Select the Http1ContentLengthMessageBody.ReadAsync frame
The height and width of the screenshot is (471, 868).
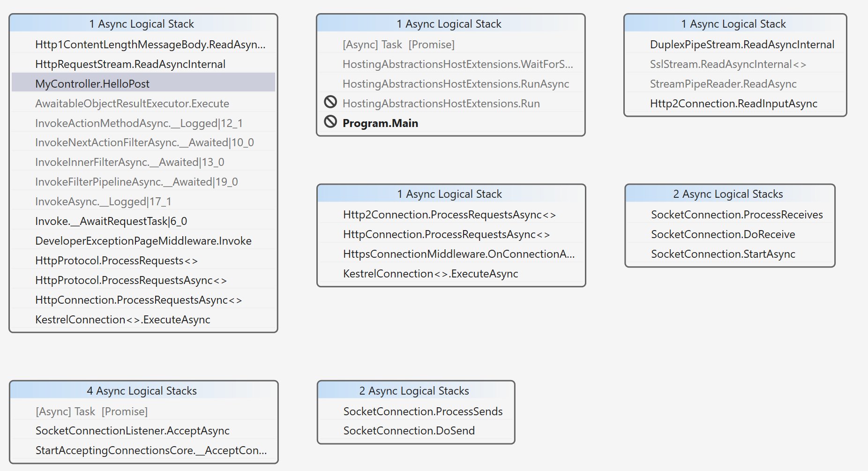(143, 45)
